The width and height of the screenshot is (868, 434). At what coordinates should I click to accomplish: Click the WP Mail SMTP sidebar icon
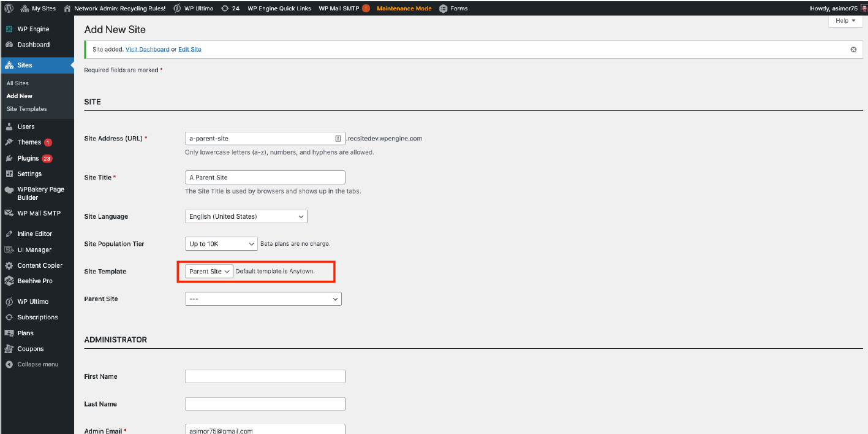click(9, 213)
